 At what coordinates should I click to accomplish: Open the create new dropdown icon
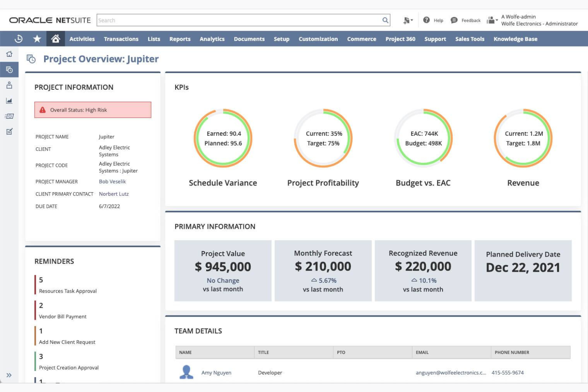click(408, 20)
